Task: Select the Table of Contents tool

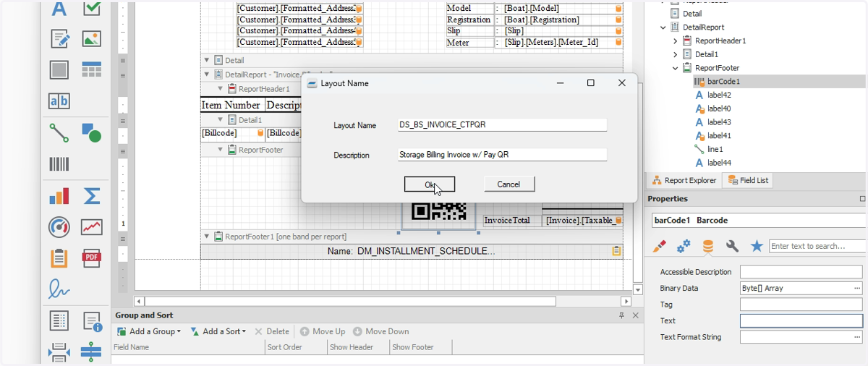Action: [x=59, y=320]
